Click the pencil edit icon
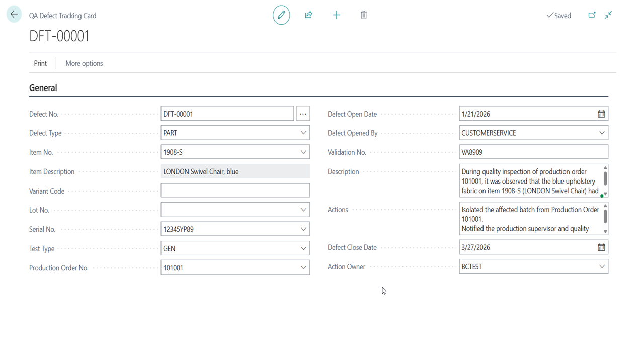 [x=281, y=15]
